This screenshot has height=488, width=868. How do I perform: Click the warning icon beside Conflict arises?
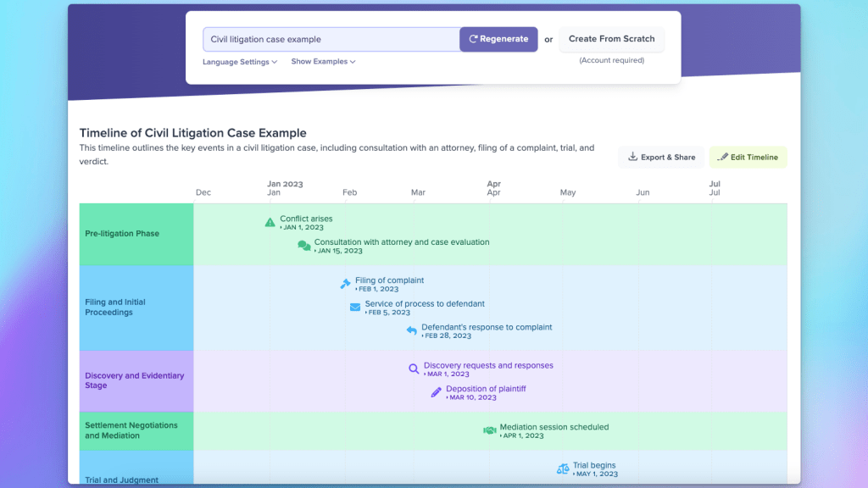point(270,223)
